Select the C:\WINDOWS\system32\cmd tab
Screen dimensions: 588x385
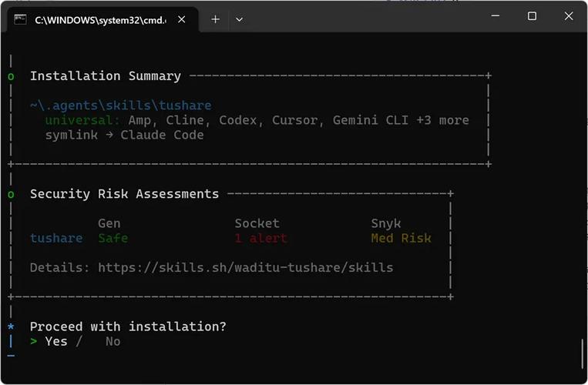coord(102,19)
